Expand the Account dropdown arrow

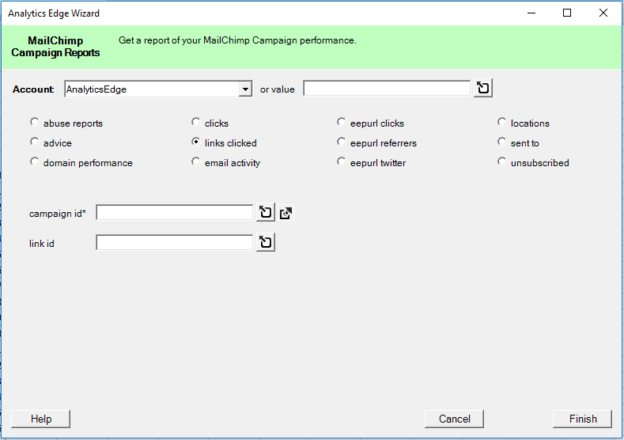[x=246, y=89]
